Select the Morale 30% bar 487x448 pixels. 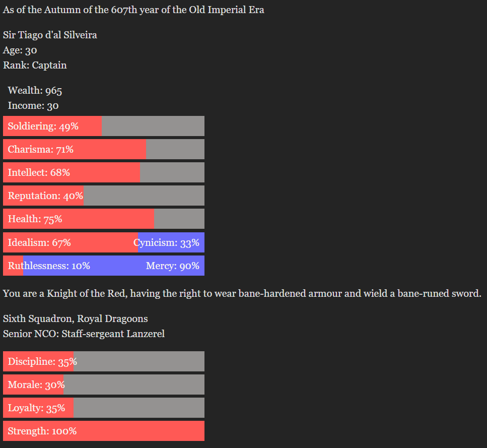103,385
